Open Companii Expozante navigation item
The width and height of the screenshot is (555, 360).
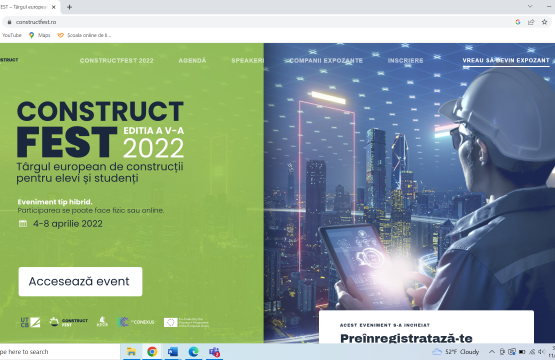[x=326, y=61]
